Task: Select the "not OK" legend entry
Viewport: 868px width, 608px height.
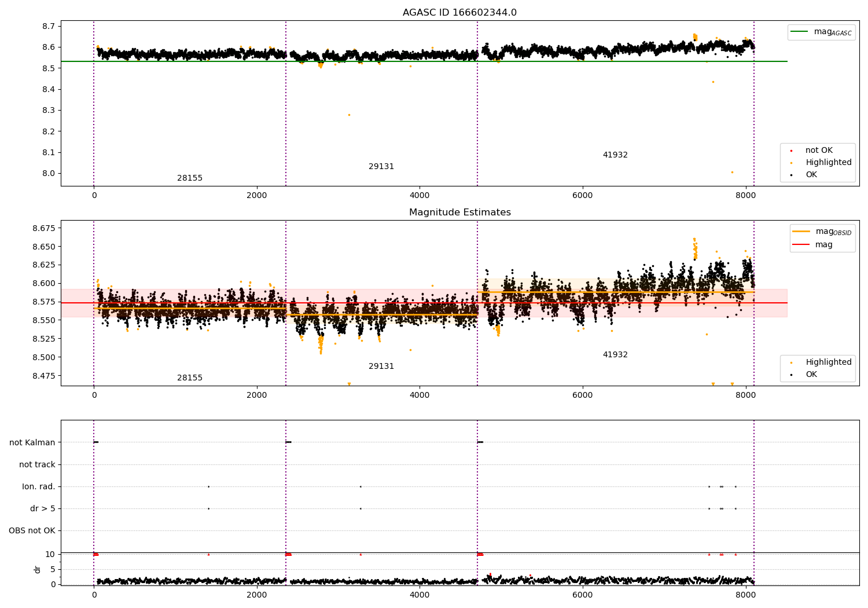Action: point(818,151)
